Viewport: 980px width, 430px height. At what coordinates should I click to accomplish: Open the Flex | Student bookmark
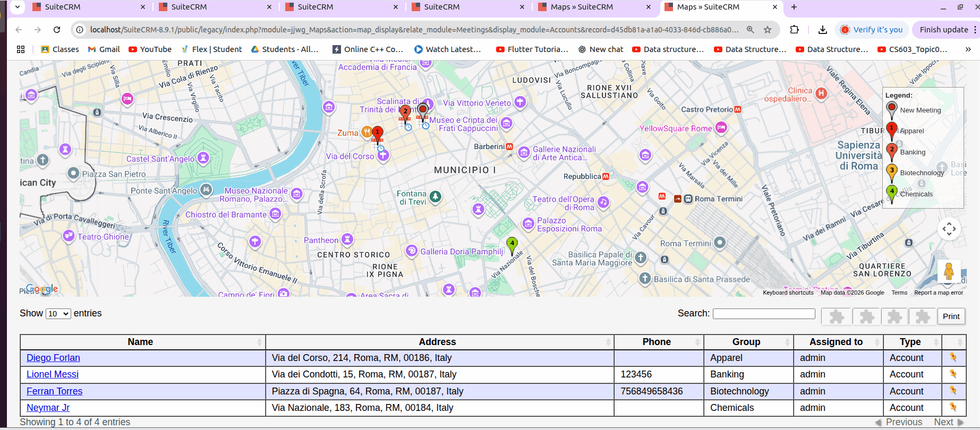211,49
